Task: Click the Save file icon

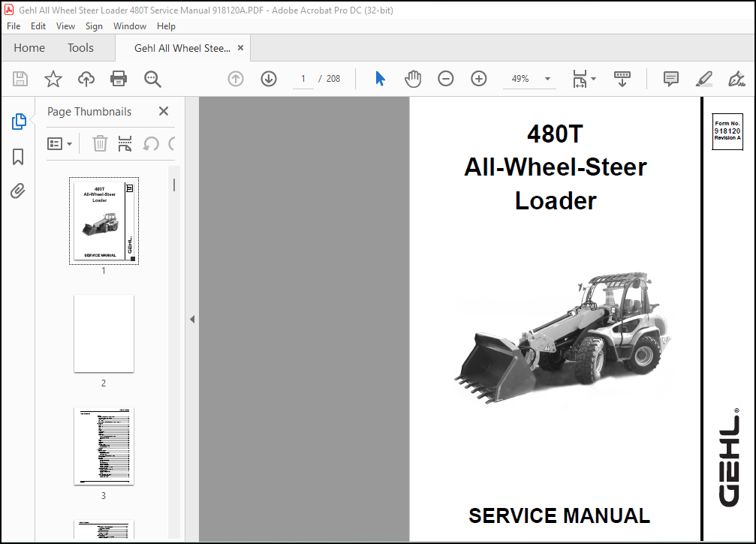Action: pos(20,79)
